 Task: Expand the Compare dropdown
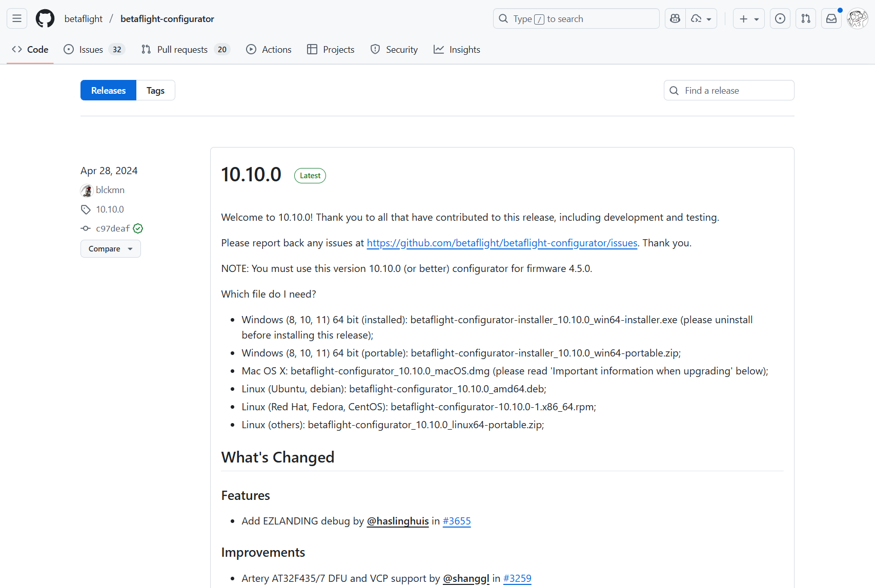click(x=111, y=249)
